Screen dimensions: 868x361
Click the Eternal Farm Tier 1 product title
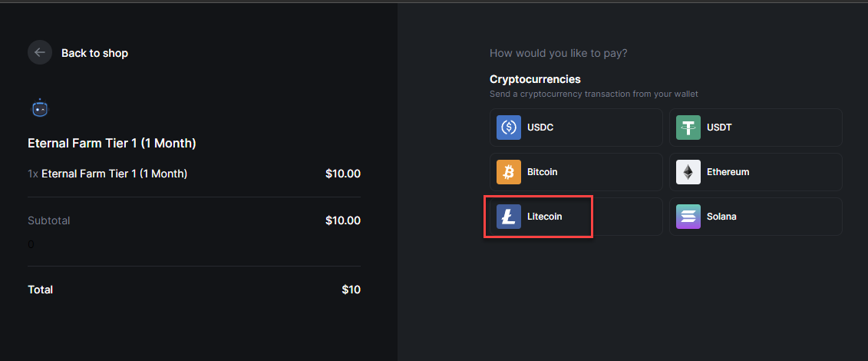click(x=112, y=144)
